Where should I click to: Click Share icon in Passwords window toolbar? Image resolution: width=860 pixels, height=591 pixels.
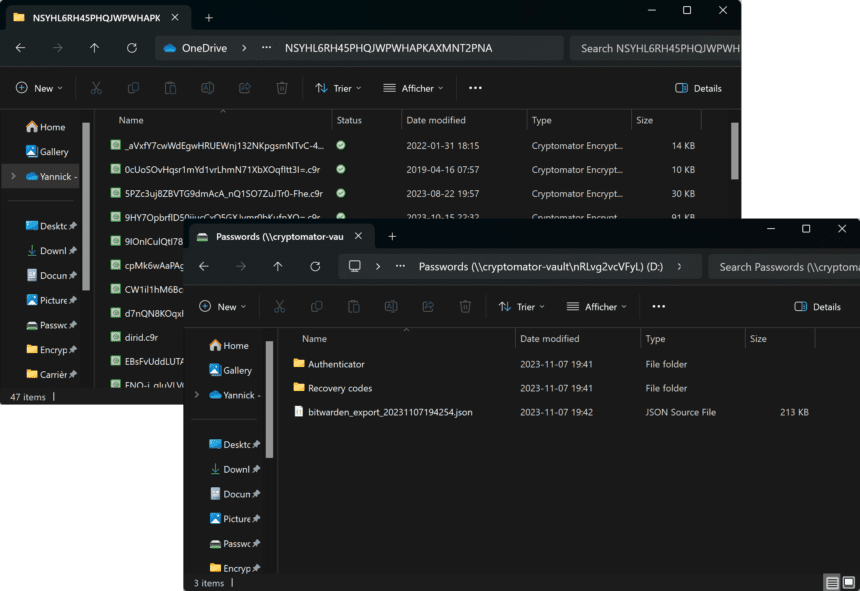click(x=428, y=306)
